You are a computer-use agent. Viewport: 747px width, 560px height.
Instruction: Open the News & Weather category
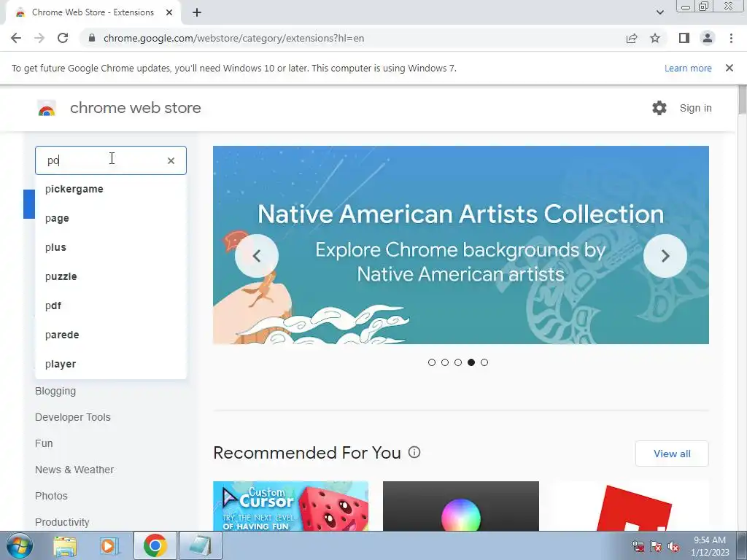pyautogui.click(x=74, y=470)
